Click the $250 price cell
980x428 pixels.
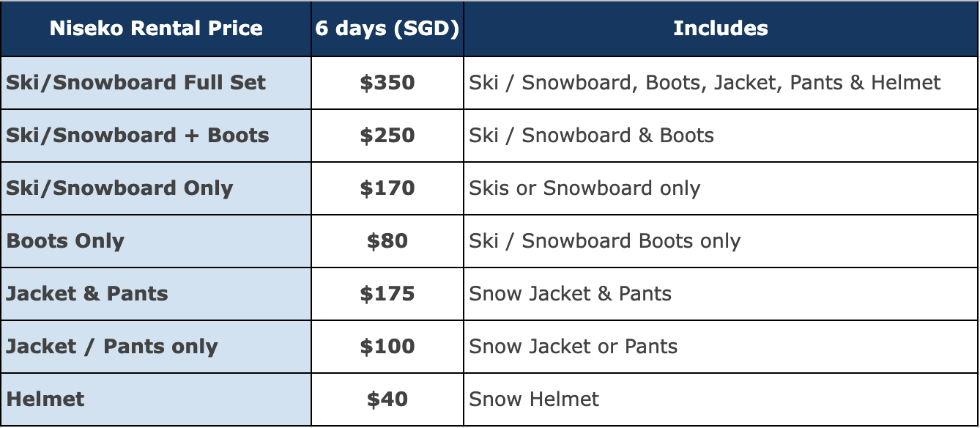[x=387, y=136]
